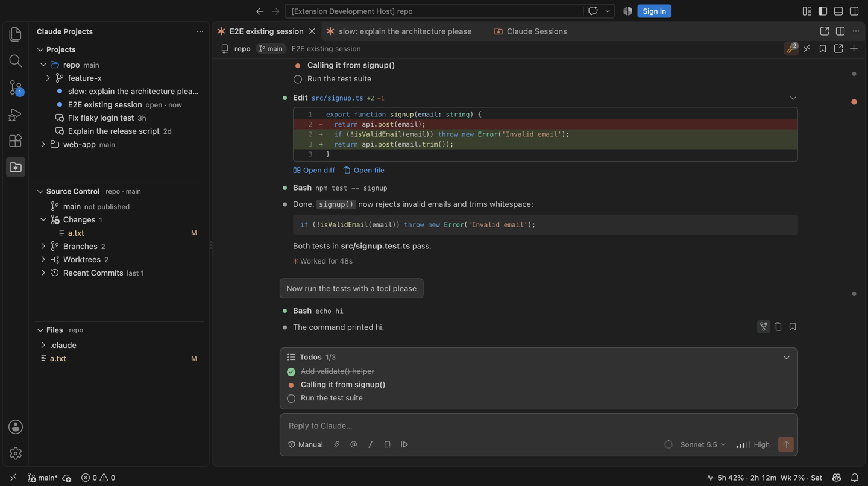The height and width of the screenshot is (486, 868).
Task: Toggle the secondary side bar visibility
Action: click(854, 11)
